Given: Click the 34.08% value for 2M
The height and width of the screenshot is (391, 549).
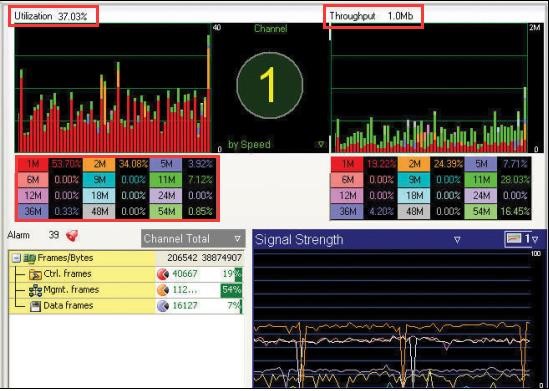Looking at the screenshot, I should [133, 164].
